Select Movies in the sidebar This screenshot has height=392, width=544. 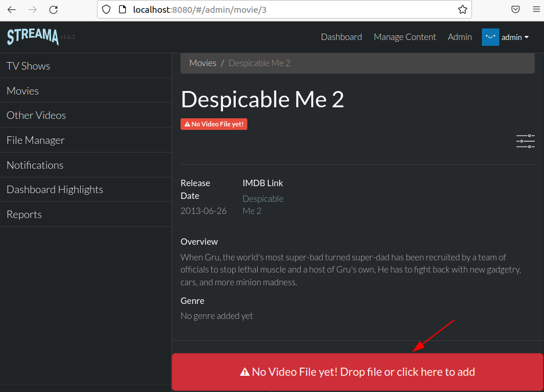(86, 90)
